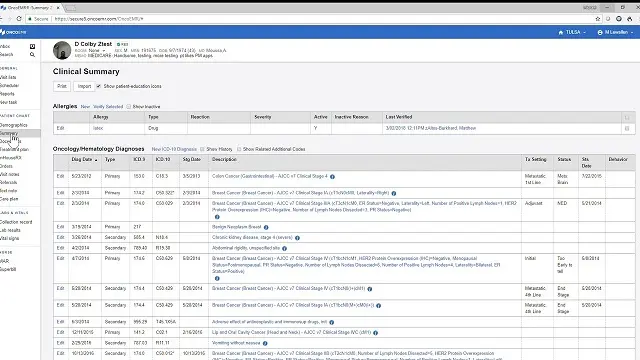
Task: Open info icon for 5/28/2014 174.4 C50.429 second row
Action: point(378,305)
